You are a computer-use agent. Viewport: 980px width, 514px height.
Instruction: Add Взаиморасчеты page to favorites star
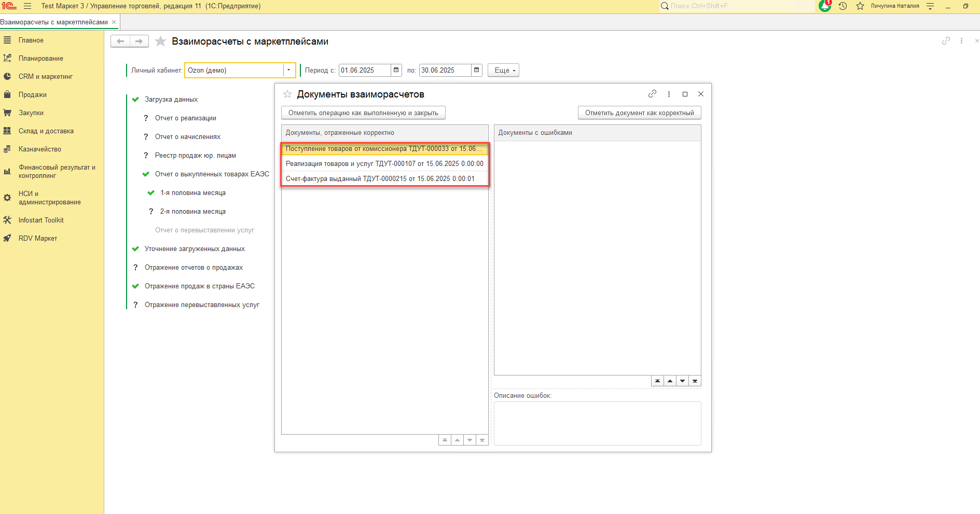161,41
